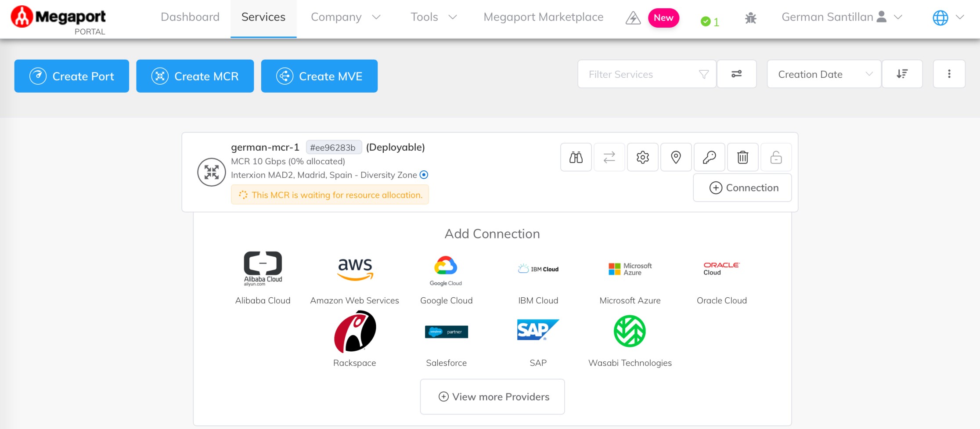Click the Add Connection heading

point(492,234)
